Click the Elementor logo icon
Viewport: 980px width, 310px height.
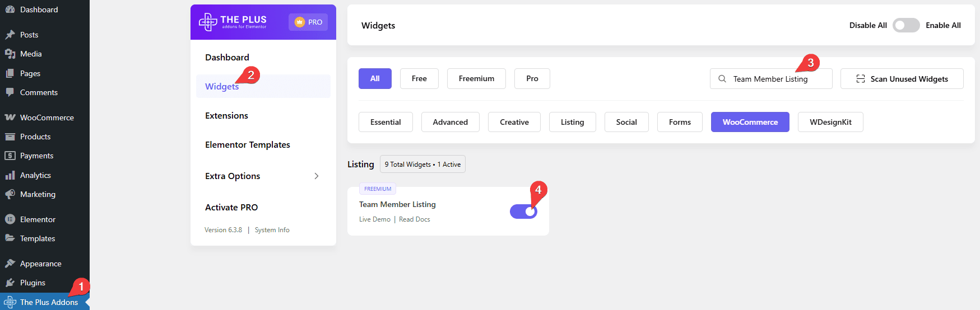10,219
